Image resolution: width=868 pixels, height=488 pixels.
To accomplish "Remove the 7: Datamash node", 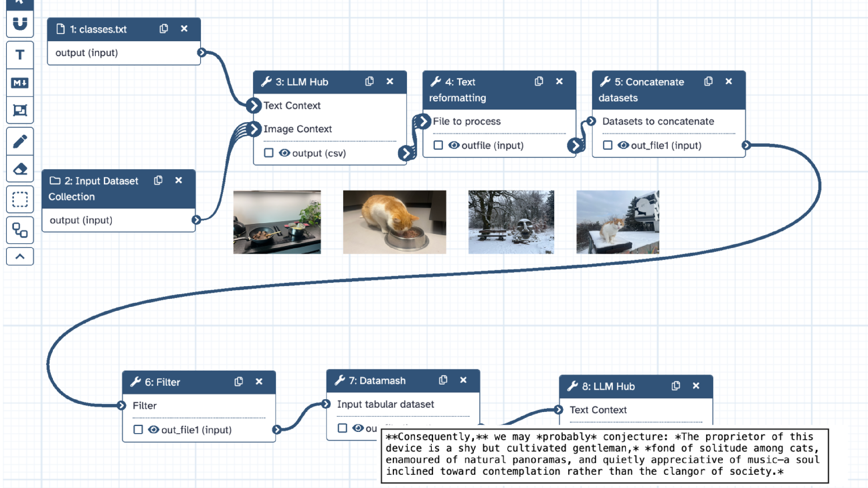I will (463, 380).
